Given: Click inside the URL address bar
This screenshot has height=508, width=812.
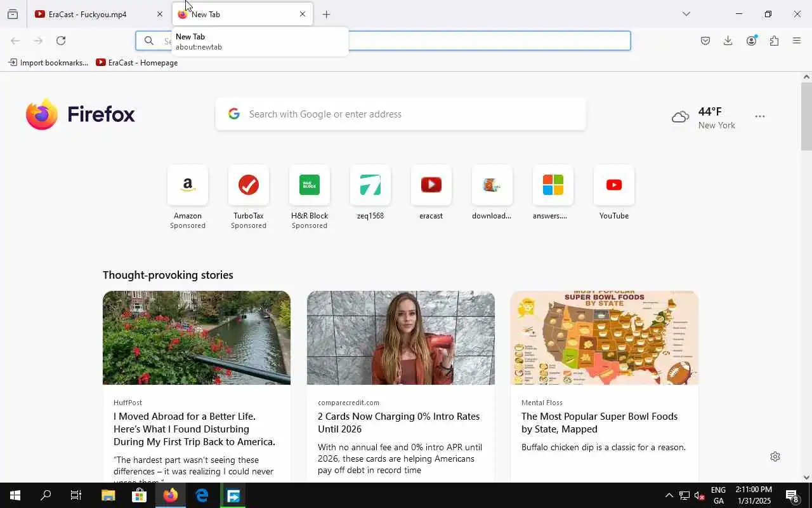Looking at the screenshot, I should (x=383, y=41).
